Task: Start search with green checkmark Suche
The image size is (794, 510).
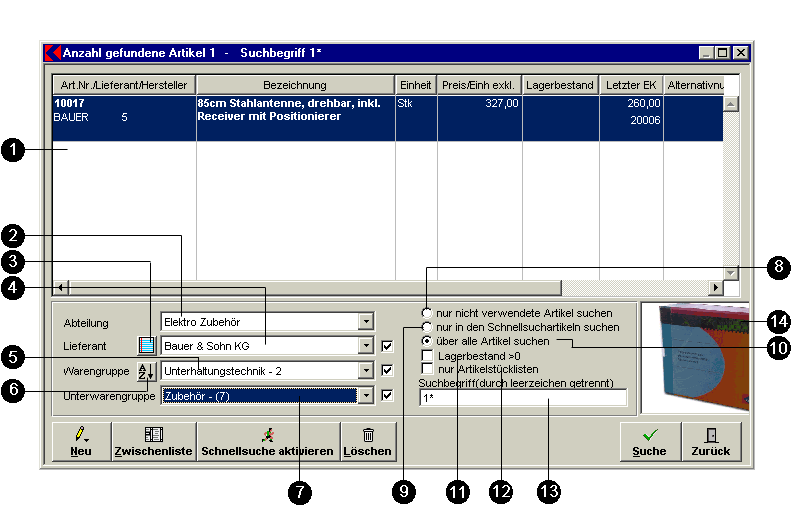Action: (x=650, y=442)
